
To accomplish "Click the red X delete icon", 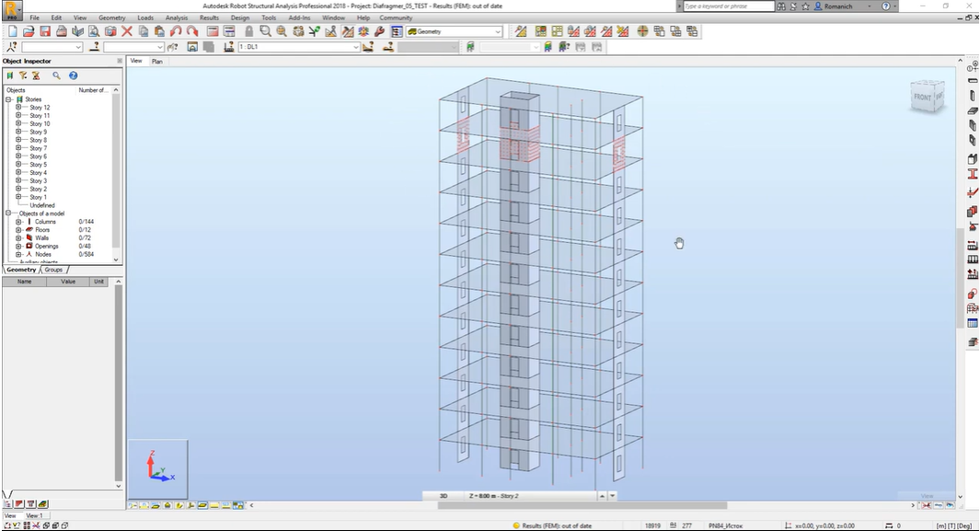I will (x=127, y=31).
